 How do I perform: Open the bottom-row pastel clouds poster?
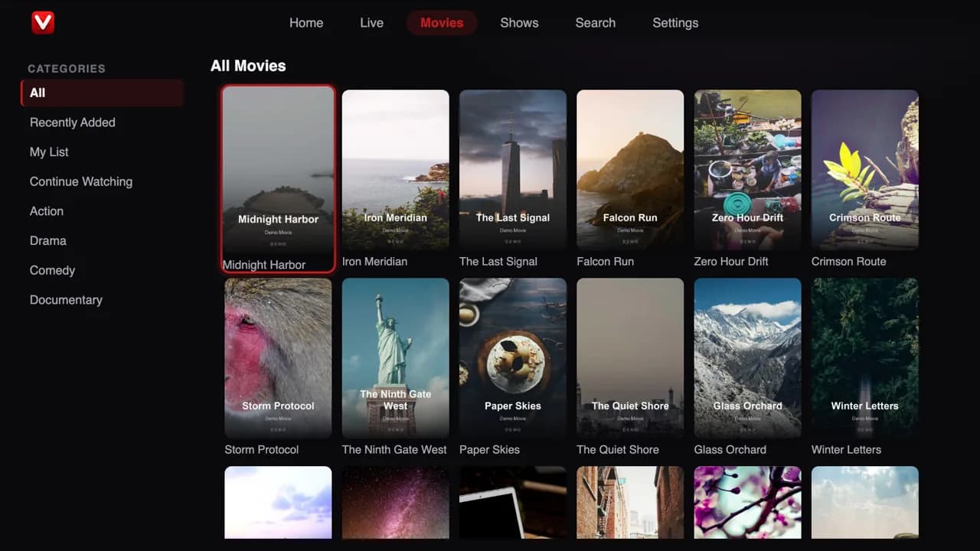pyautogui.click(x=278, y=503)
